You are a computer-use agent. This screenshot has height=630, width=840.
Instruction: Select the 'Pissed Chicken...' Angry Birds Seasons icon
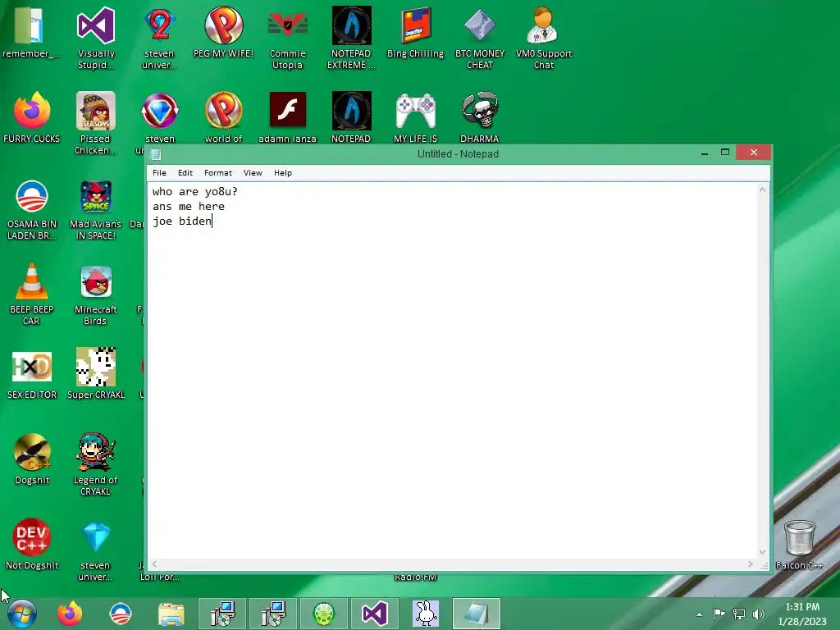[x=96, y=123]
